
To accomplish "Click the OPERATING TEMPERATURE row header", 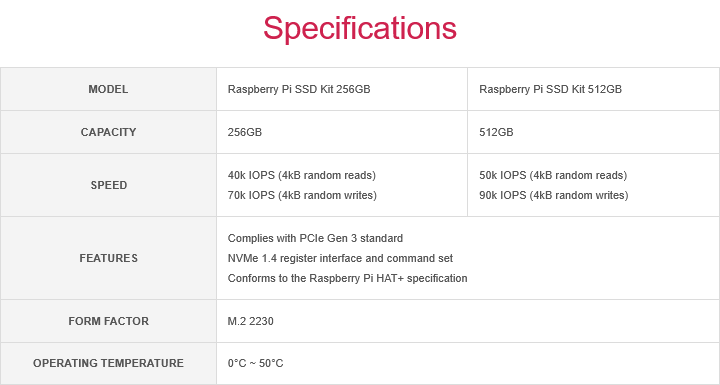I will 108,363.
